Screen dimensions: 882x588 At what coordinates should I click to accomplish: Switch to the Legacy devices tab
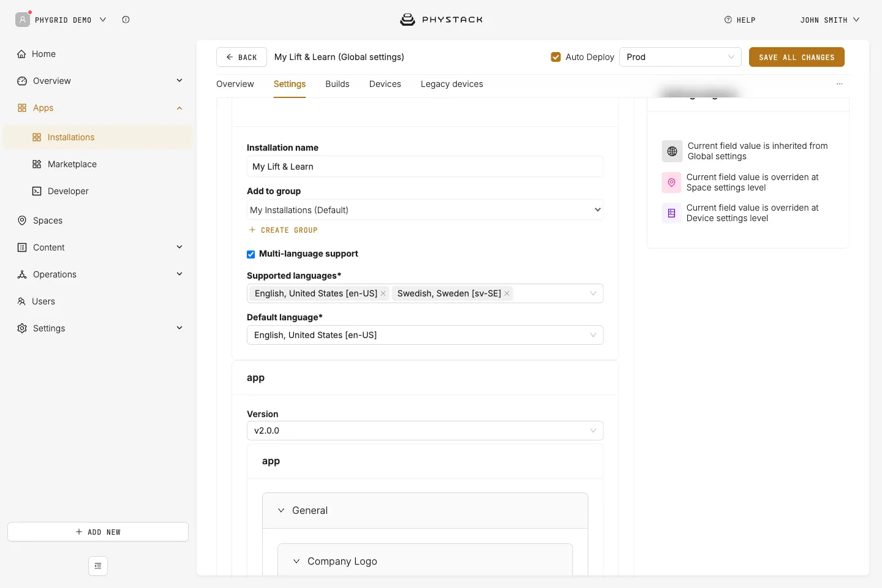pyautogui.click(x=452, y=84)
